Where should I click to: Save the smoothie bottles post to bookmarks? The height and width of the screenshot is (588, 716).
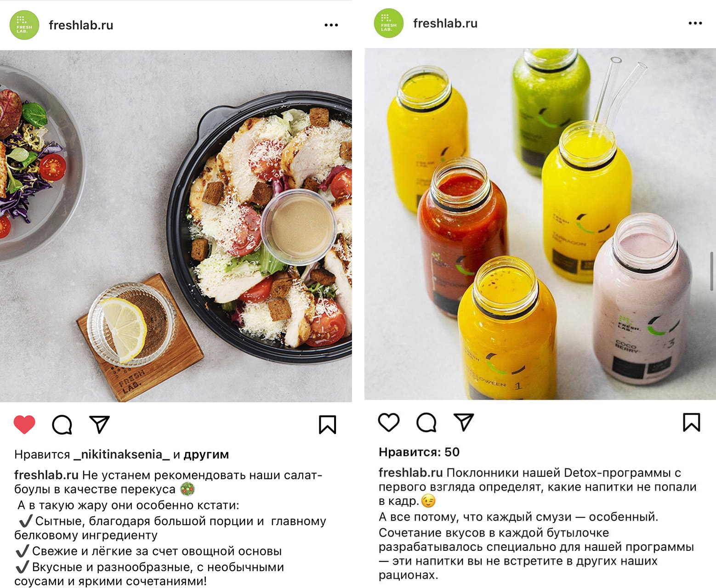pos(692,422)
